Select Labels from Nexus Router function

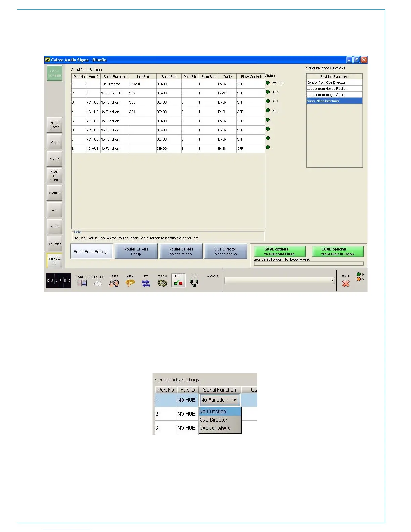pyautogui.click(x=334, y=88)
